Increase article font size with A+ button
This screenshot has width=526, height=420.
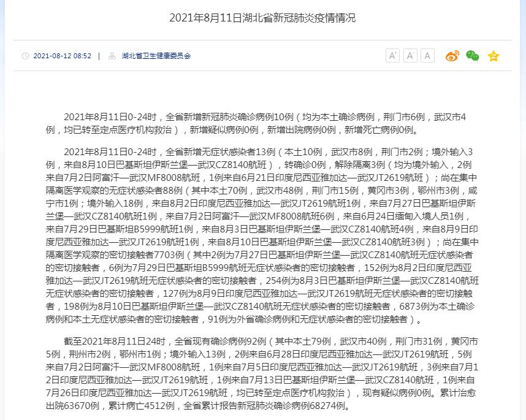(x=392, y=56)
